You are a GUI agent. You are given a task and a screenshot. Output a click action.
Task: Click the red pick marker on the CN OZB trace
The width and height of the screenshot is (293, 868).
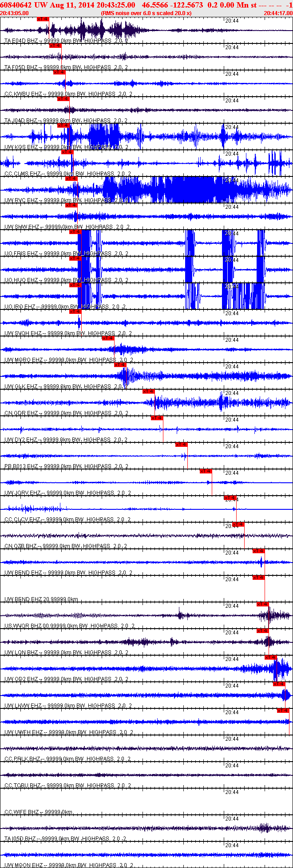(238, 524)
